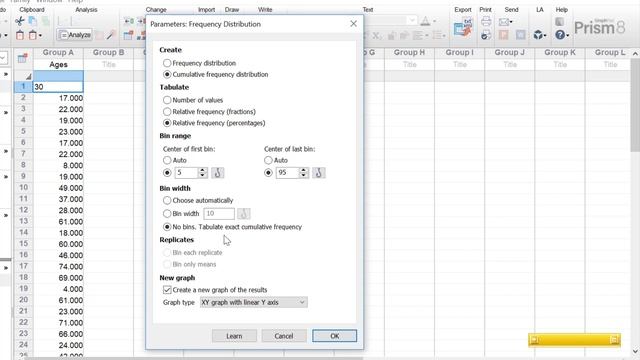Select Frequency distribution radio option

click(x=167, y=63)
